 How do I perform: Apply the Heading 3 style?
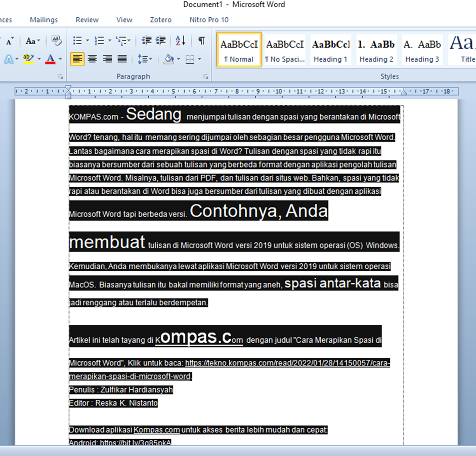pos(422,50)
